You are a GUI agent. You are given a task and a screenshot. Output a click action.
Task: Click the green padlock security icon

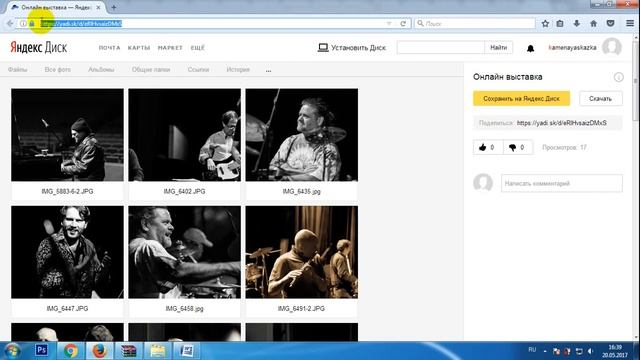[32, 24]
